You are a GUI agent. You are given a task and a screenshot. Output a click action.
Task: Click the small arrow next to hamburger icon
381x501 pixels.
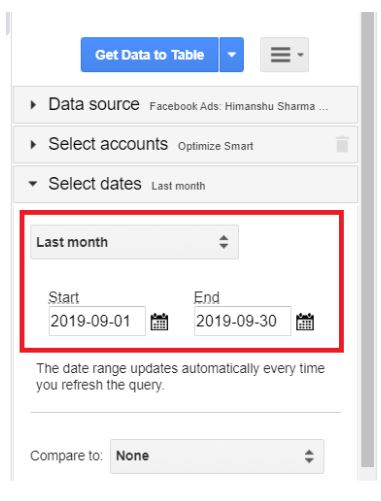click(300, 55)
